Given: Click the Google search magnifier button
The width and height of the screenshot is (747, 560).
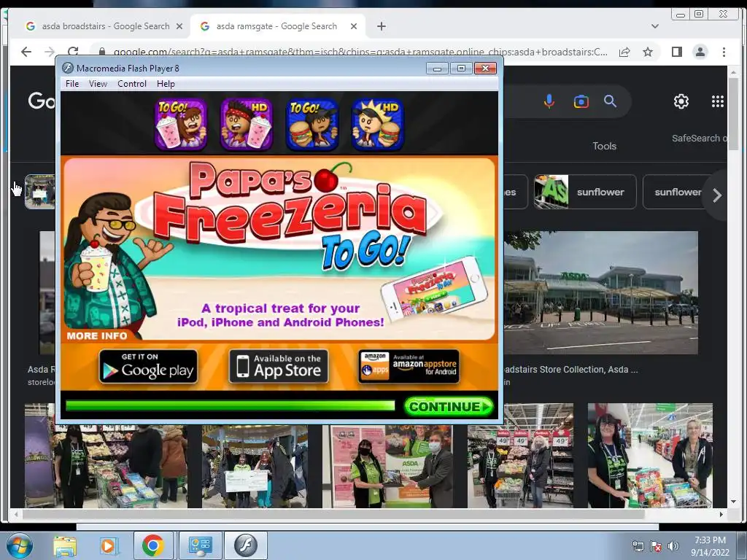Looking at the screenshot, I should [x=611, y=101].
